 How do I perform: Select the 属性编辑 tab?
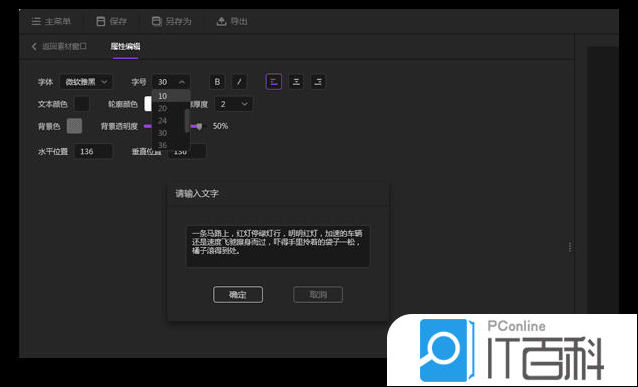point(125,46)
